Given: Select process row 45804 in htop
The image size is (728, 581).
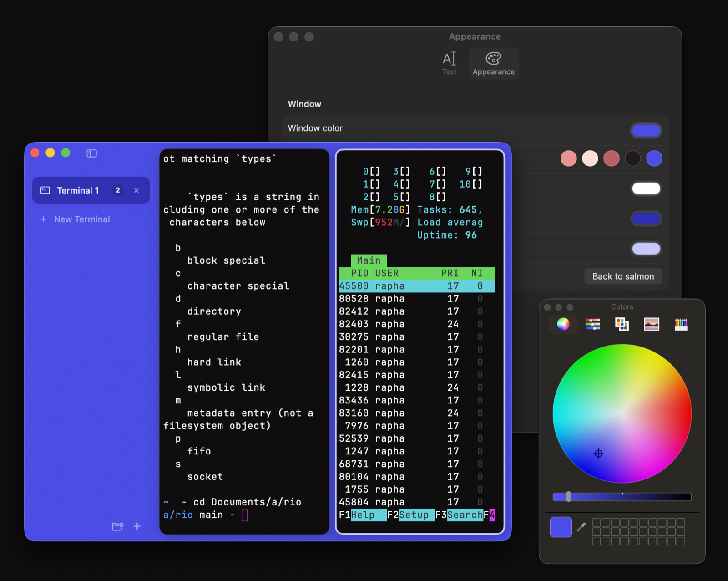Looking at the screenshot, I should (417, 502).
